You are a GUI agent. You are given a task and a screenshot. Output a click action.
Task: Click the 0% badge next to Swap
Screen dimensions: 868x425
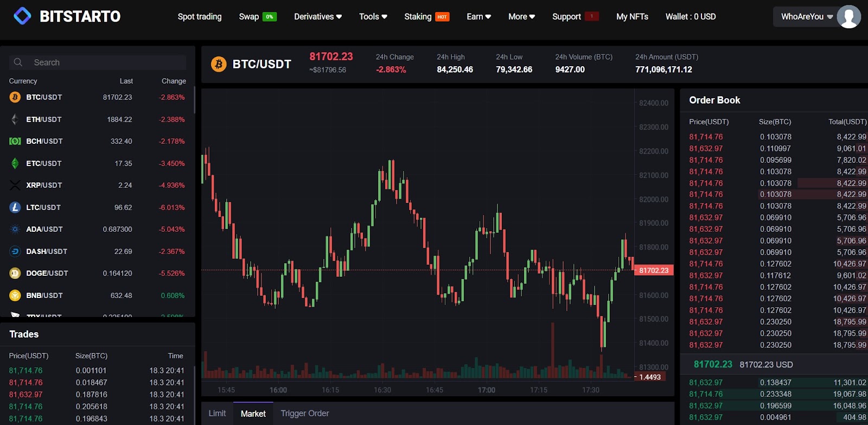[x=270, y=17]
